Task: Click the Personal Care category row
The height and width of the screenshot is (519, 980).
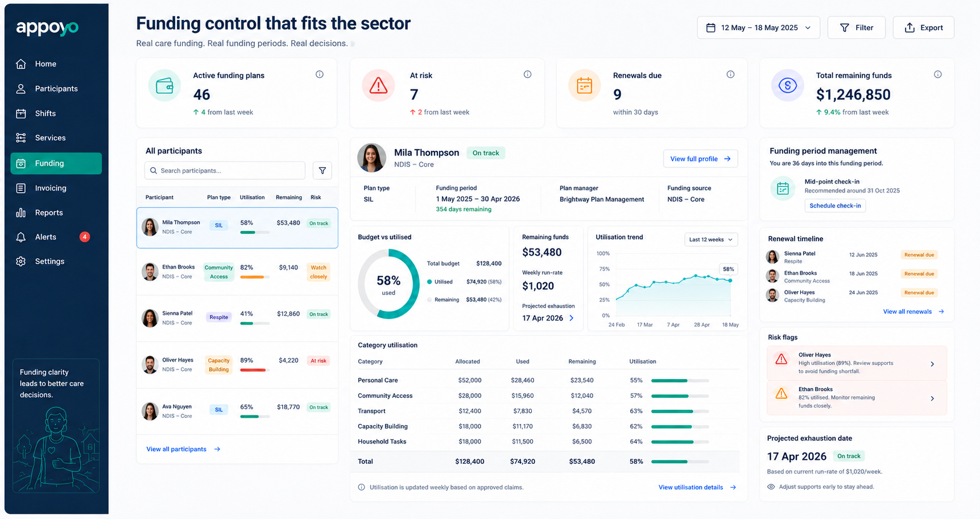Action: [x=548, y=380]
